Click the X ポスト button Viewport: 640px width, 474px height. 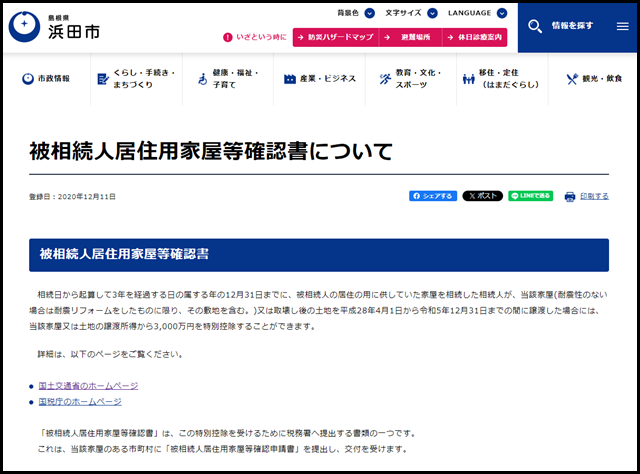pyautogui.click(x=482, y=196)
